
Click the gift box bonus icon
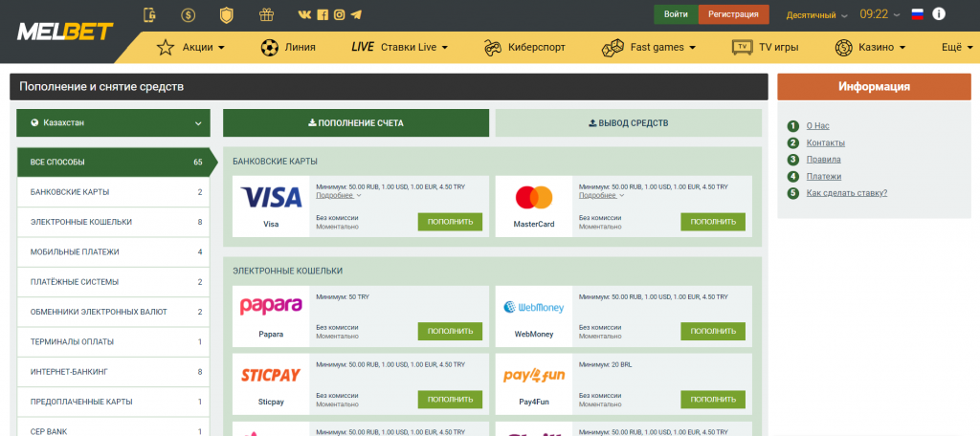tap(266, 14)
